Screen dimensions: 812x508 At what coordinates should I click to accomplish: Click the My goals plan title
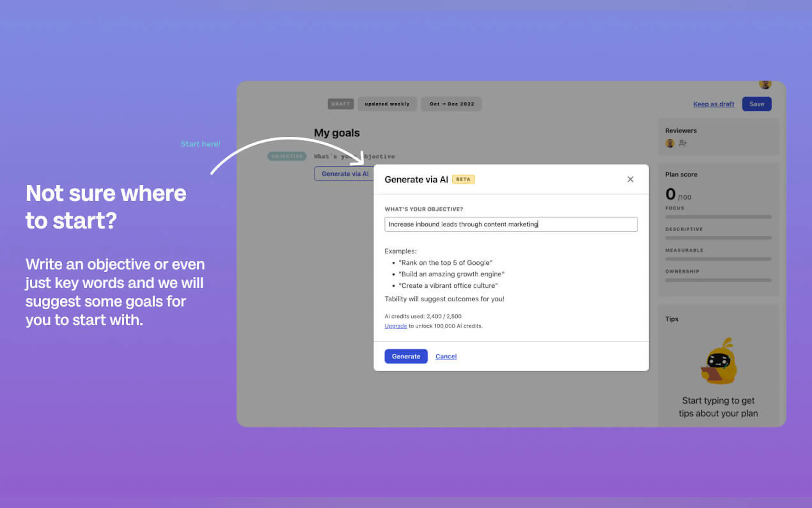click(x=337, y=133)
